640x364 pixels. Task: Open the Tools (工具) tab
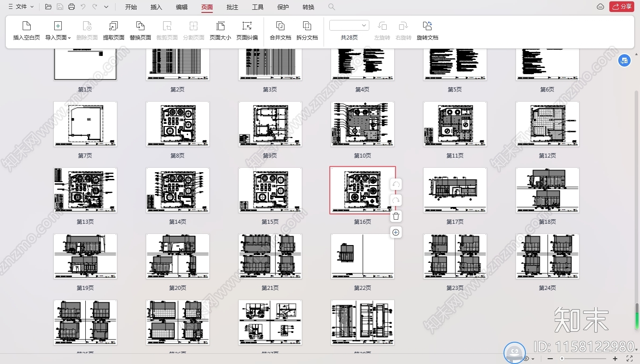click(x=258, y=7)
